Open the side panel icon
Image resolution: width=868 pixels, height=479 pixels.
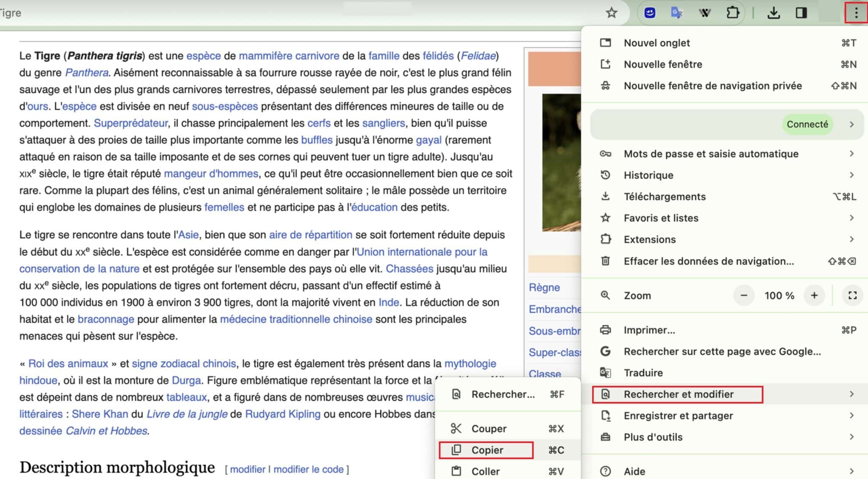point(801,13)
